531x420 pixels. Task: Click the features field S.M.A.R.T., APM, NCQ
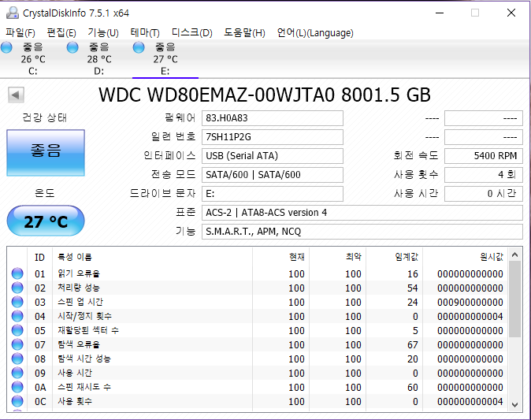(362, 232)
